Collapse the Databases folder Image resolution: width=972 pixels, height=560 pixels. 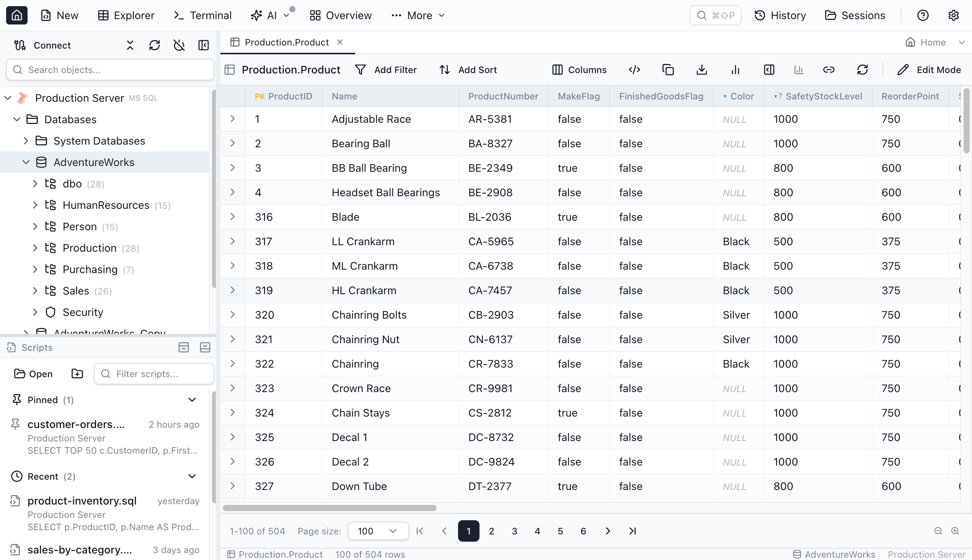point(16,119)
